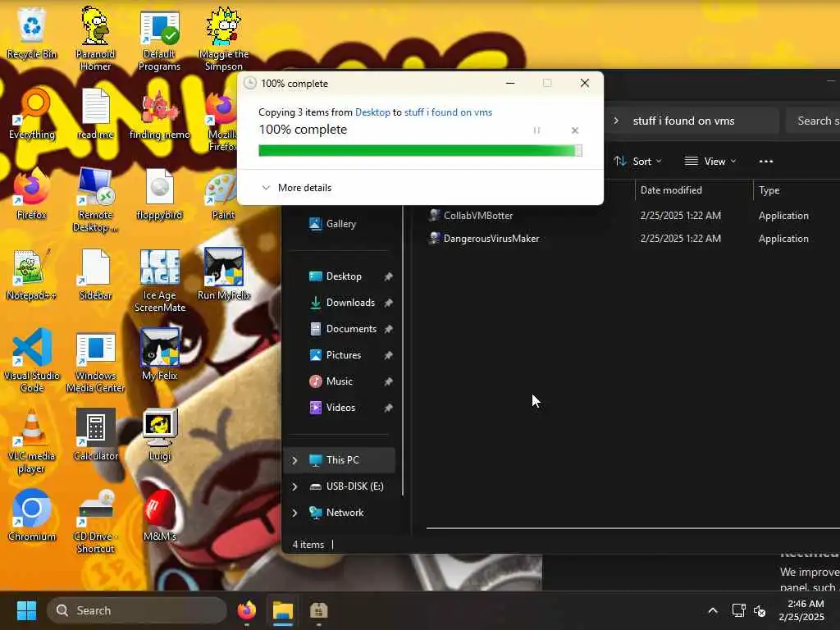
Task: Expand the Network tree node
Action: pos(294,513)
